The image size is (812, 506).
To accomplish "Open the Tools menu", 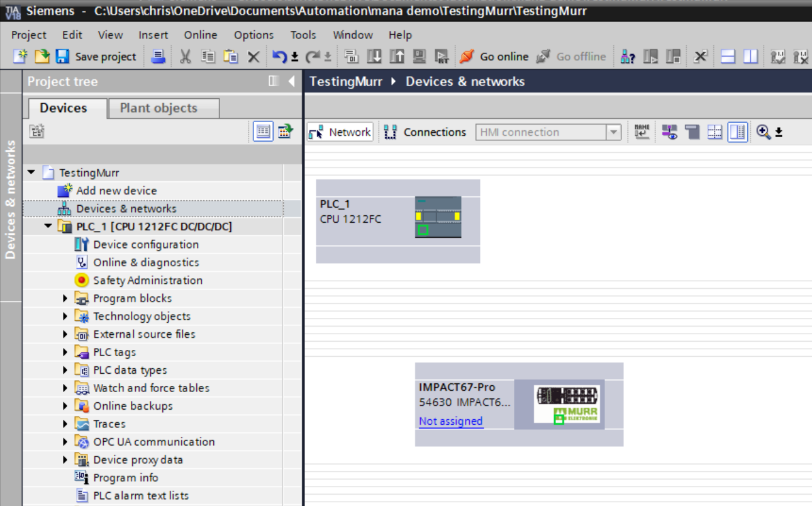I will pos(303,35).
